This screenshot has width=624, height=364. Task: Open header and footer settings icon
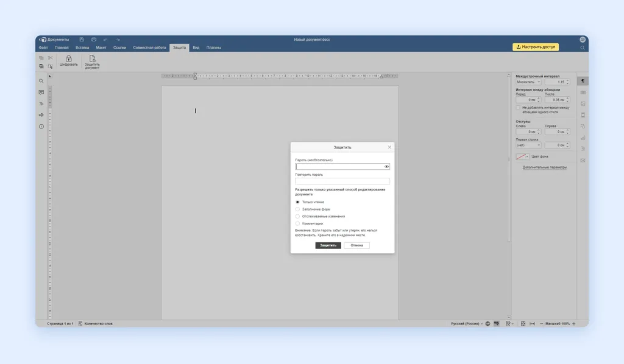click(x=583, y=115)
